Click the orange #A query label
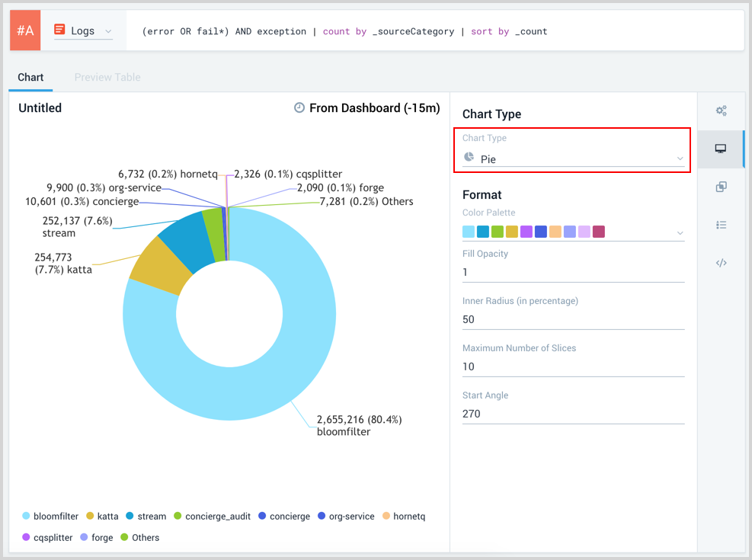This screenshot has height=560, width=752. coord(25,31)
